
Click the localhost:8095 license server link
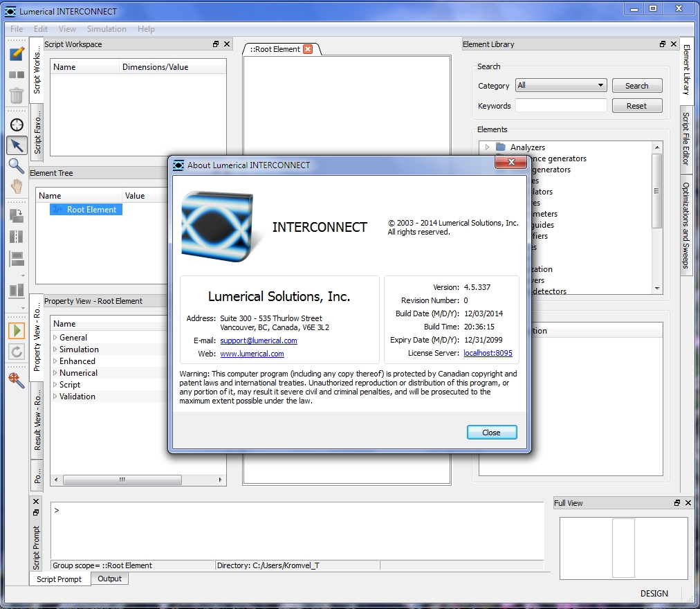point(488,353)
